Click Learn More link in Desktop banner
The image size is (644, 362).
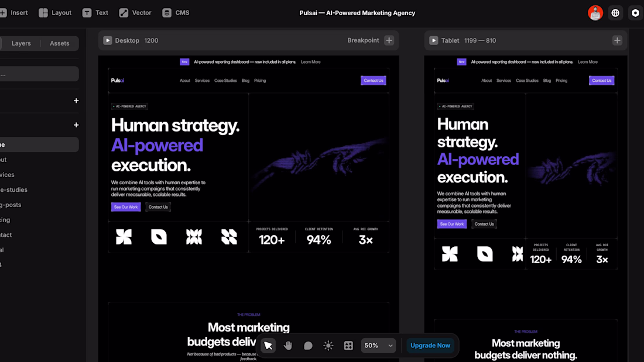(x=310, y=62)
